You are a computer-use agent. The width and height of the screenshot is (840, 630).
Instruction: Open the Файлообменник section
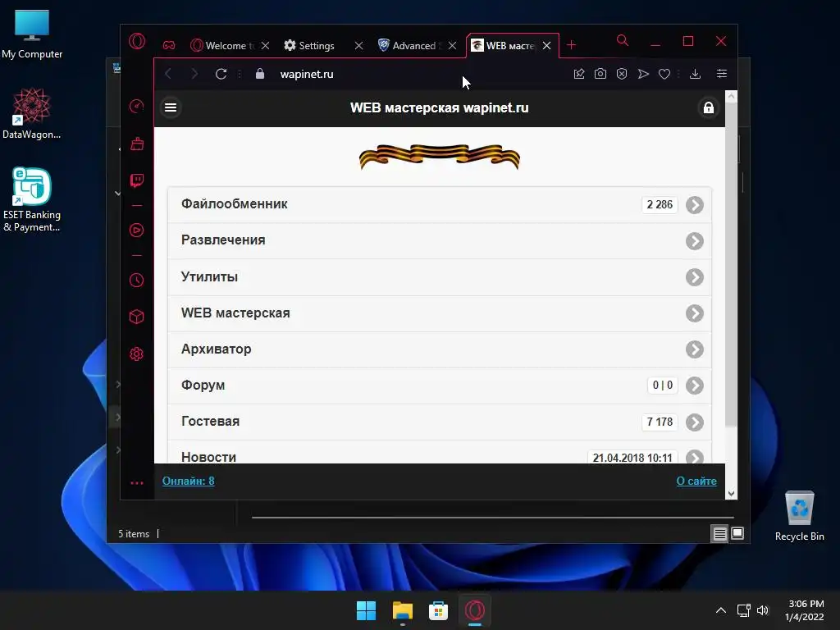pyautogui.click(x=440, y=204)
